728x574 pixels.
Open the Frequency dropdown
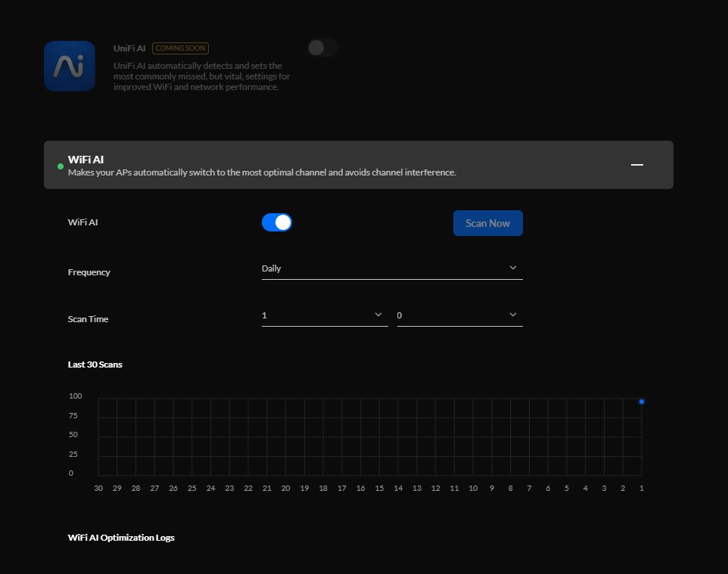tap(392, 268)
